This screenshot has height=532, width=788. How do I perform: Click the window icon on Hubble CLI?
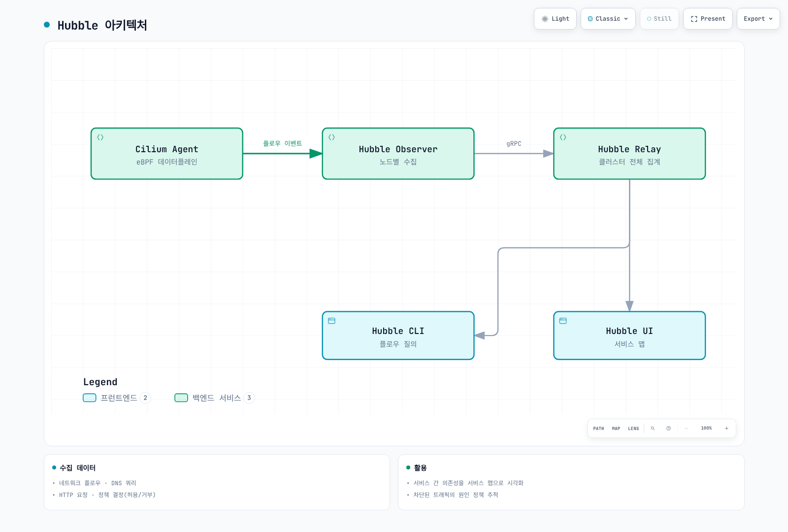point(332,321)
